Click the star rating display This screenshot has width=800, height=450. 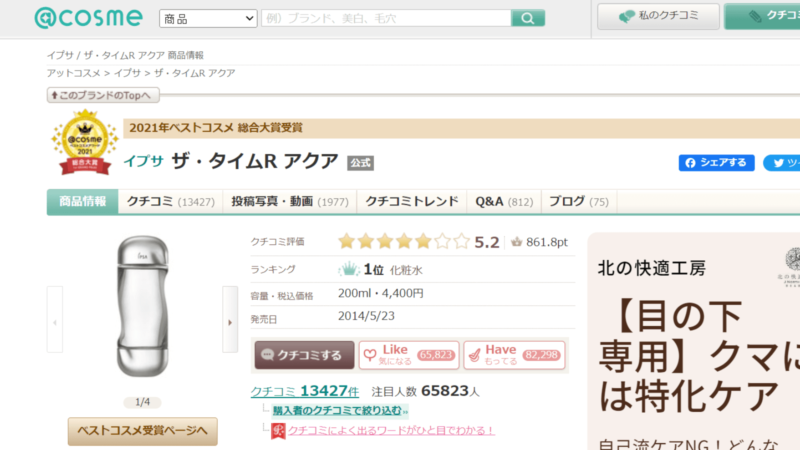[x=404, y=241]
